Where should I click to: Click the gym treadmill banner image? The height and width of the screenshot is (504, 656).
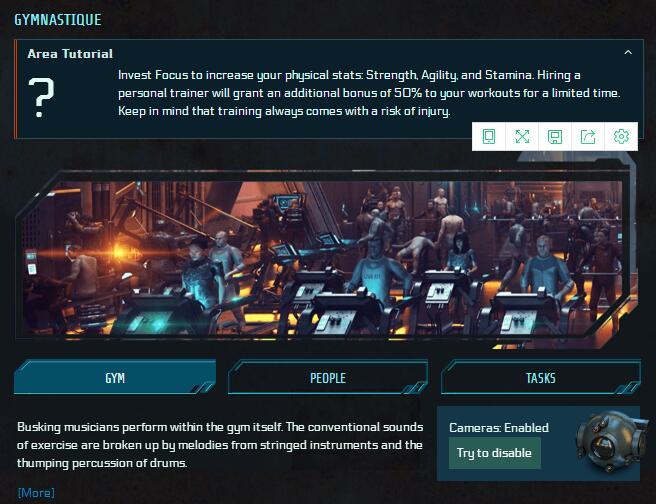tap(326, 259)
